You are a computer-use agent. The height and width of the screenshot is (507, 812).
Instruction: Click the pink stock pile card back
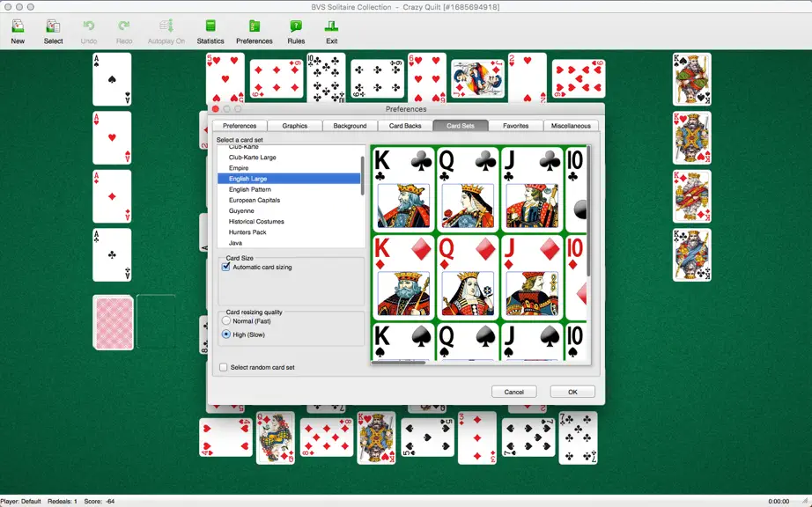click(x=114, y=322)
